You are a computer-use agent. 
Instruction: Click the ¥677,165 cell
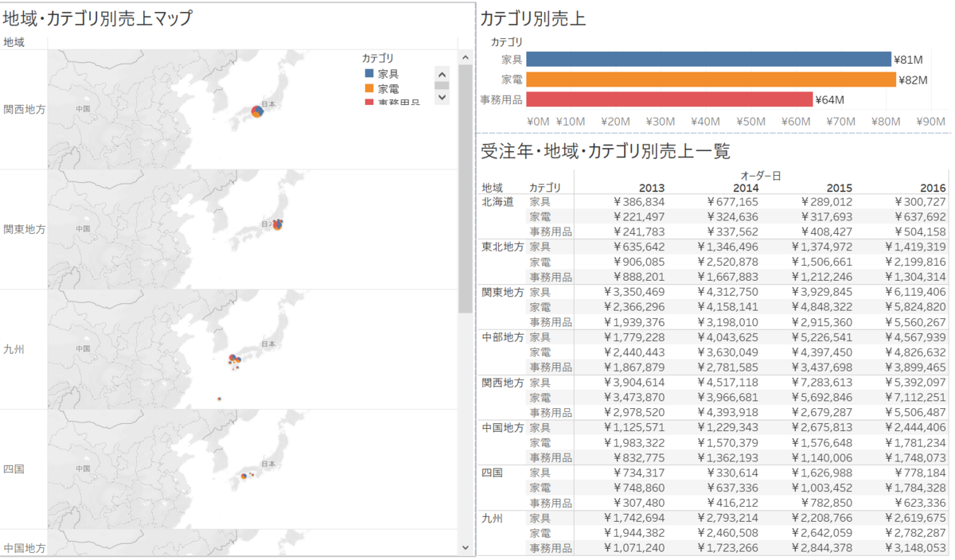(x=732, y=202)
